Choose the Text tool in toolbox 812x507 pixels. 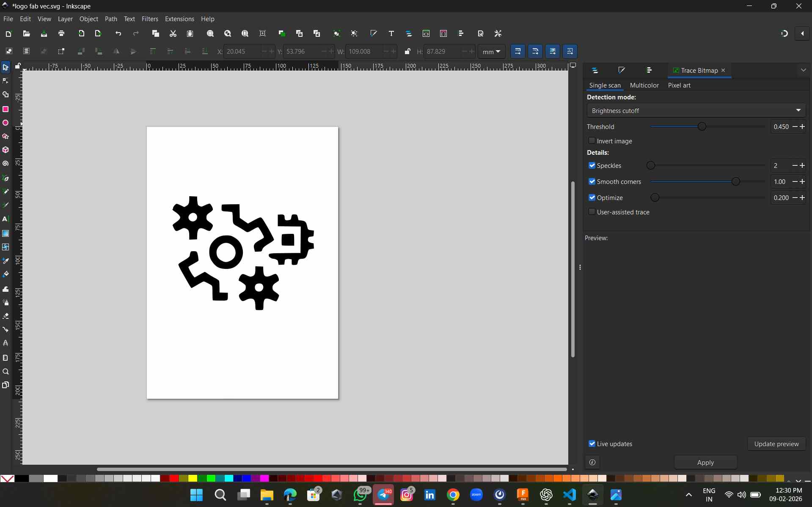coord(6,219)
